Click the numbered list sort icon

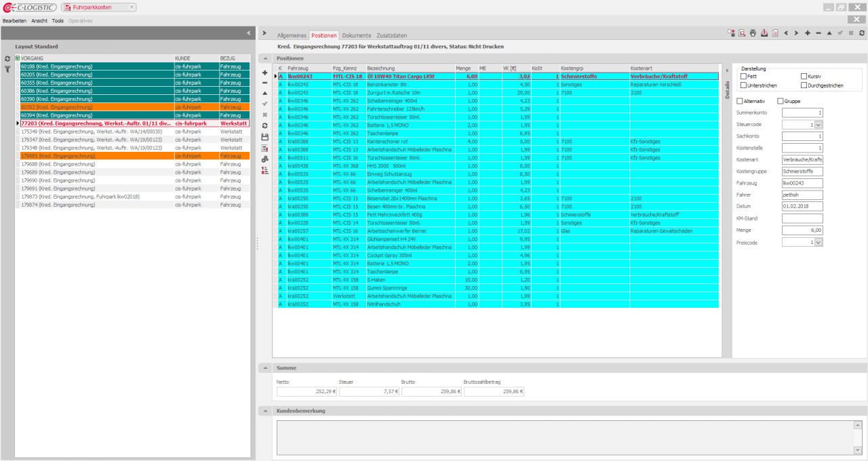pyautogui.click(x=264, y=169)
